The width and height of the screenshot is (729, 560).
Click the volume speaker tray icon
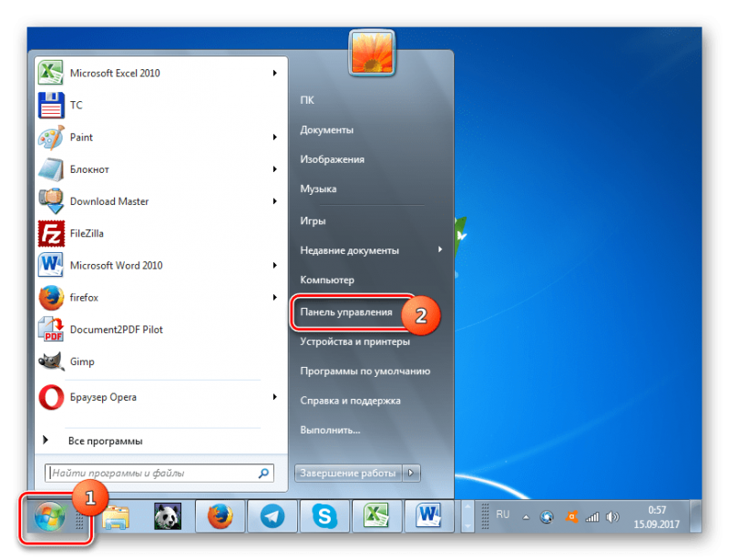point(612,517)
